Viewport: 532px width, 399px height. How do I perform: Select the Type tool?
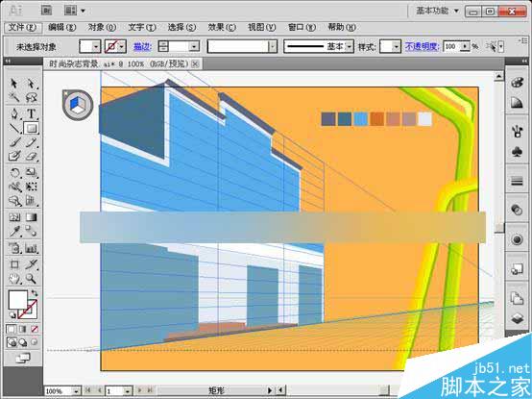pos(32,113)
